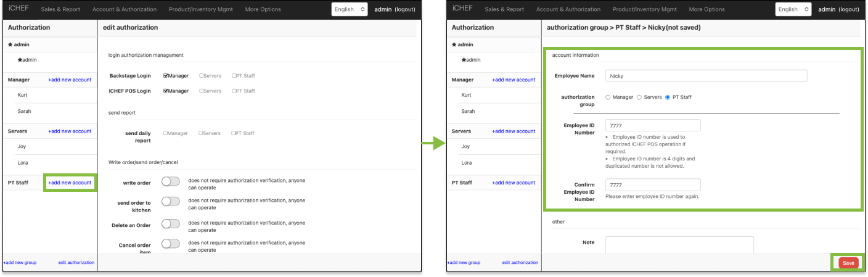
Task: Check Servers for Backstage Login
Action: pyautogui.click(x=201, y=76)
